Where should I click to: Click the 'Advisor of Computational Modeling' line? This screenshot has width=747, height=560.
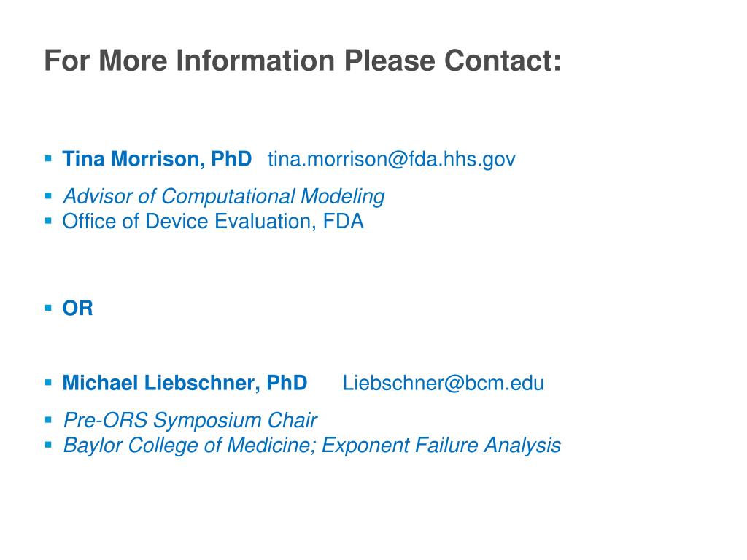click(223, 196)
